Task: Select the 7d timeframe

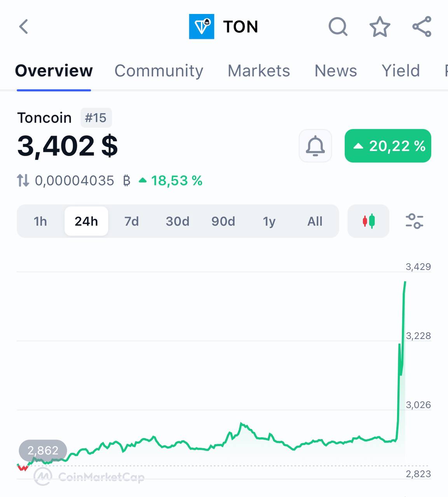Action: click(132, 221)
